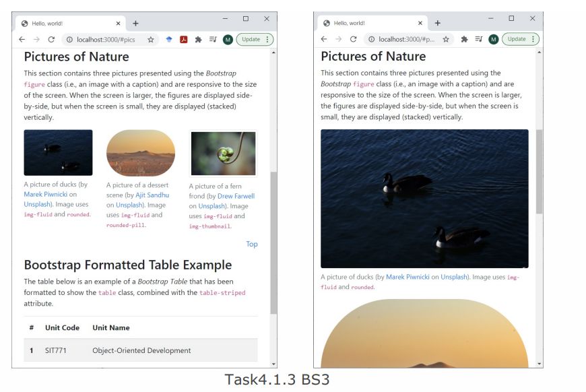Screen dimensions: 586x392
Task: Click scroll down arrow in right window
Action: pyautogui.click(x=539, y=364)
